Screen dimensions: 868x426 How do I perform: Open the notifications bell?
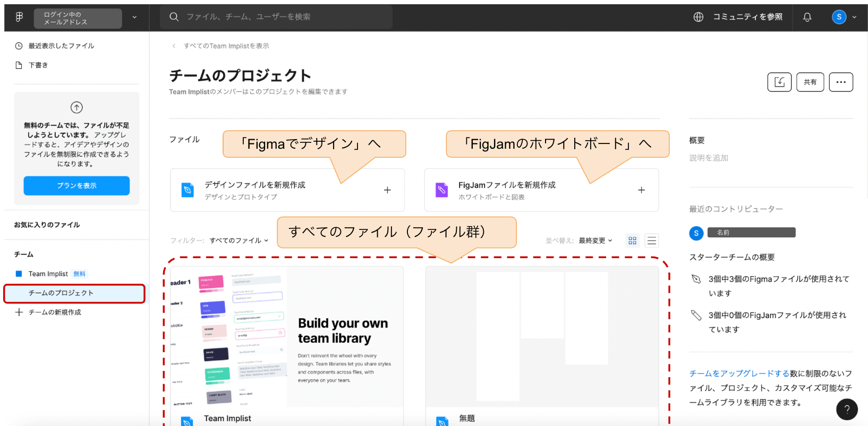pos(807,17)
